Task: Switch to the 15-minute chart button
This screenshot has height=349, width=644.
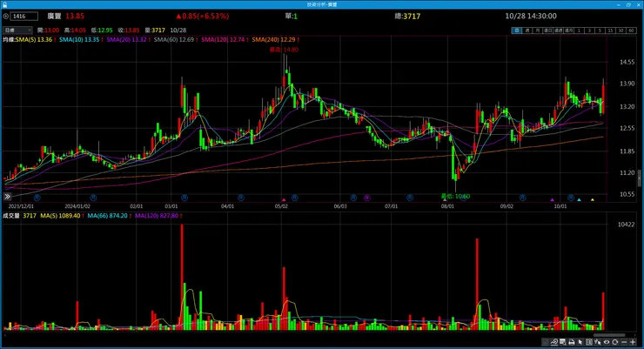Action: (610, 30)
